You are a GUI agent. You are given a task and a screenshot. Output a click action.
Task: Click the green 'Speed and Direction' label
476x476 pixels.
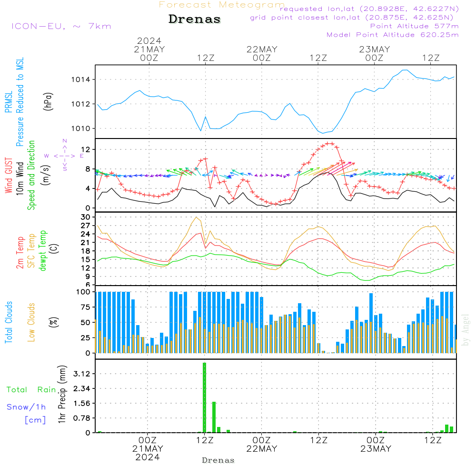pos(31,175)
